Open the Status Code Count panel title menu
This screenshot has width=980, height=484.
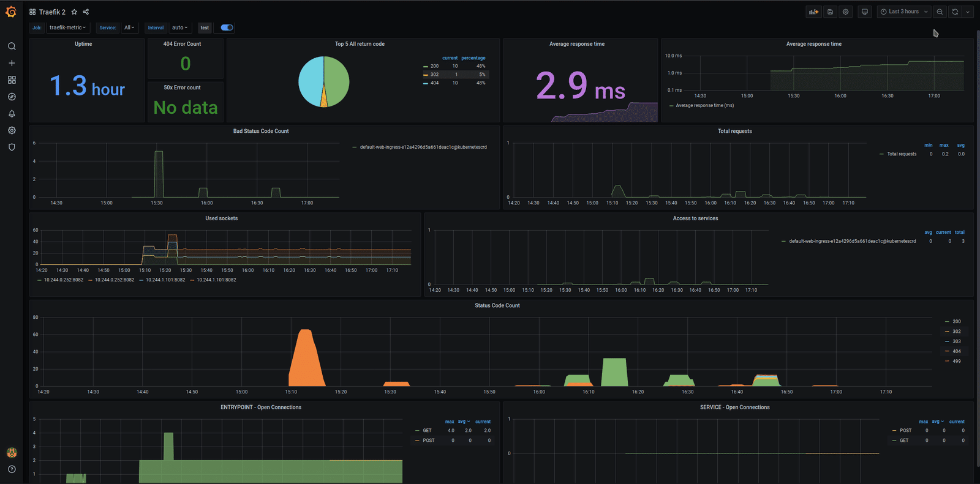(497, 305)
